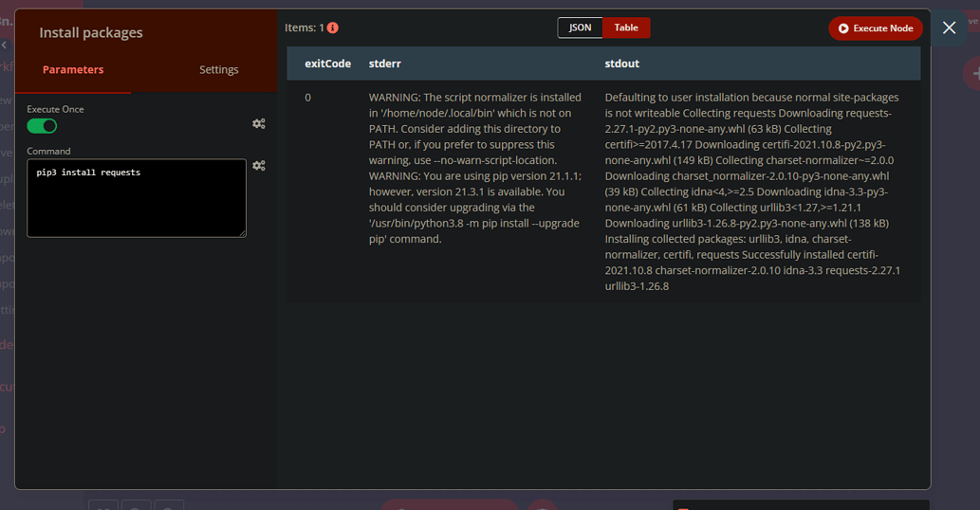Switch to the Settings tab
Image resolution: width=980 pixels, height=510 pixels.
219,70
